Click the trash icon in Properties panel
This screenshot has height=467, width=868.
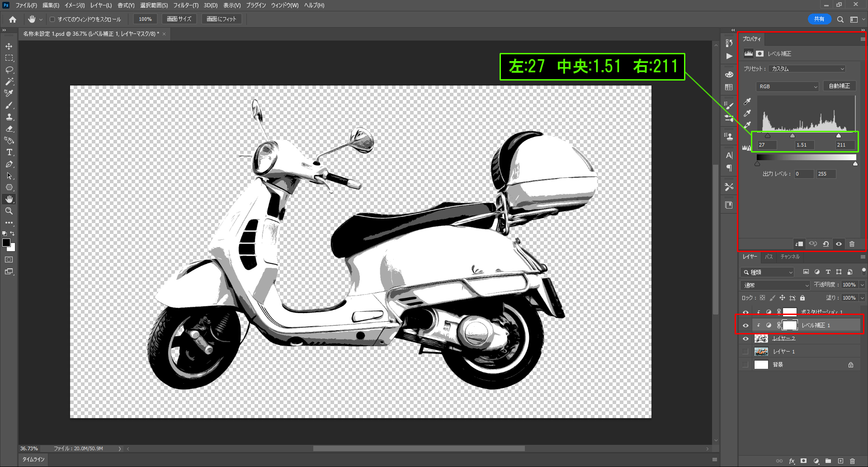(x=852, y=244)
